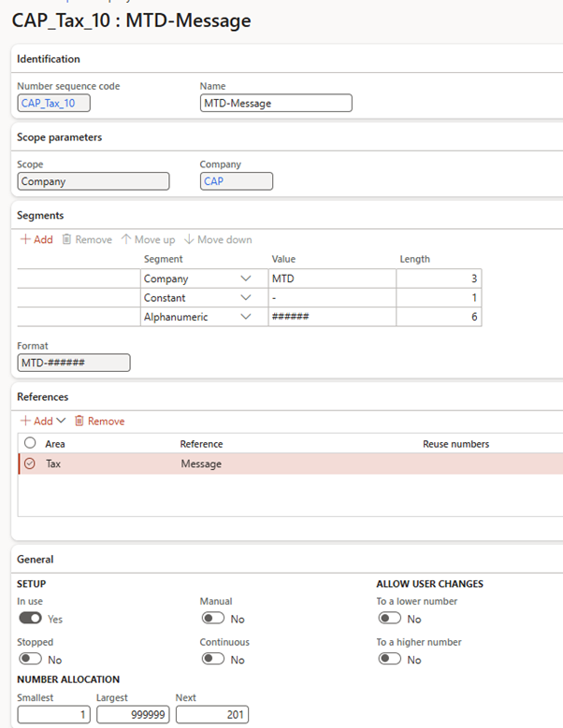Toggle the In use switch
Image resolution: width=563 pixels, height=728 pixels.
(30, 618)
